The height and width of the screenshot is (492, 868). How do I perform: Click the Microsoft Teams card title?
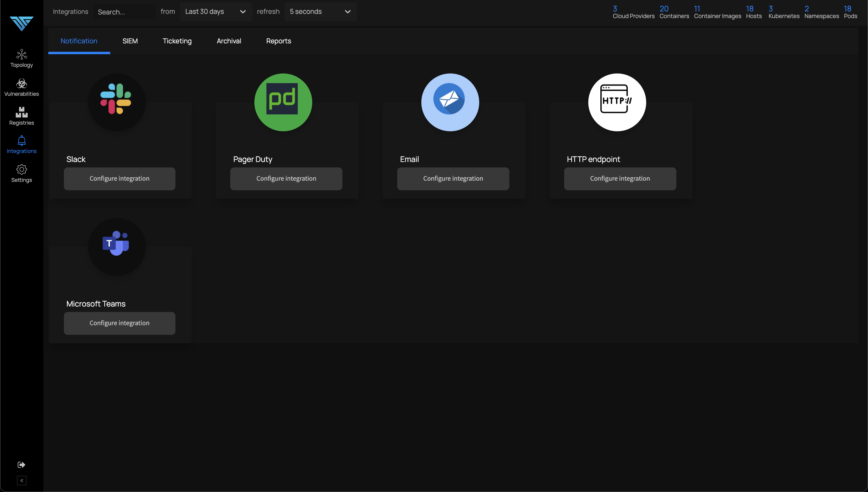96,304
